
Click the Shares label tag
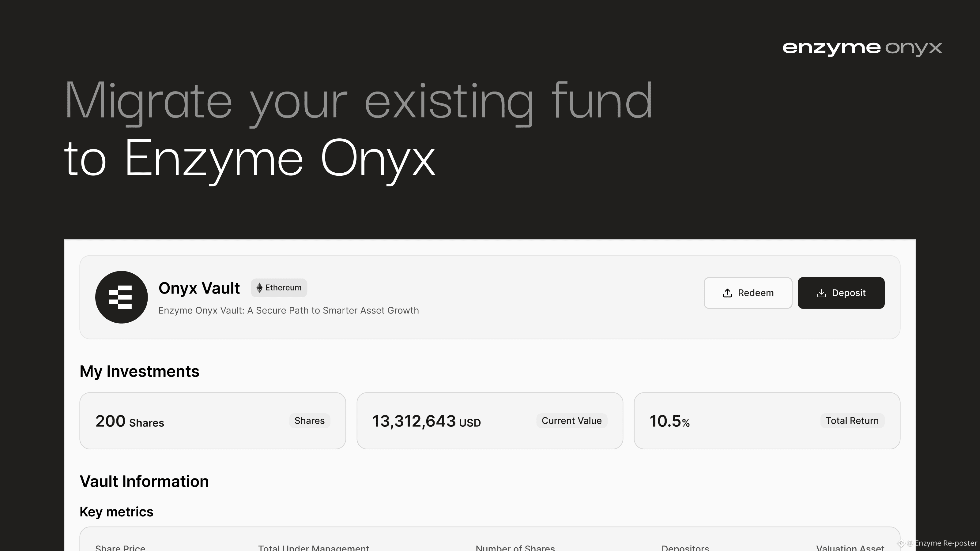(309, 421)
